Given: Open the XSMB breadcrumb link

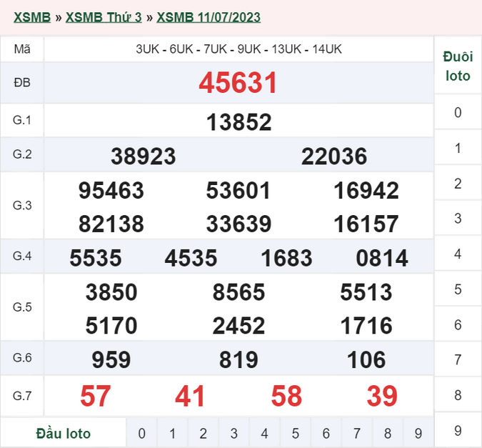Looking at the screenshot, I should pyautogui.click(x=32, y=17).
